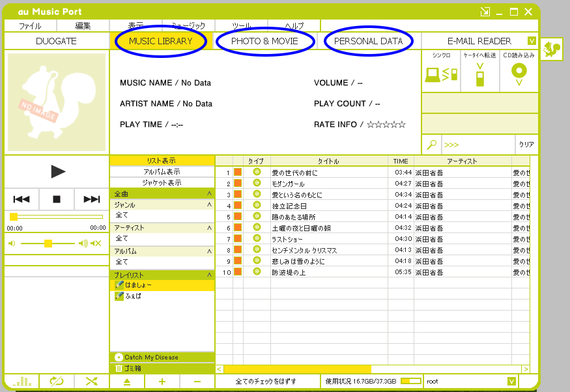Click 全てのチェックをはずす button
The height and width of the screenshot is (392, 570).
pos(267,382)
